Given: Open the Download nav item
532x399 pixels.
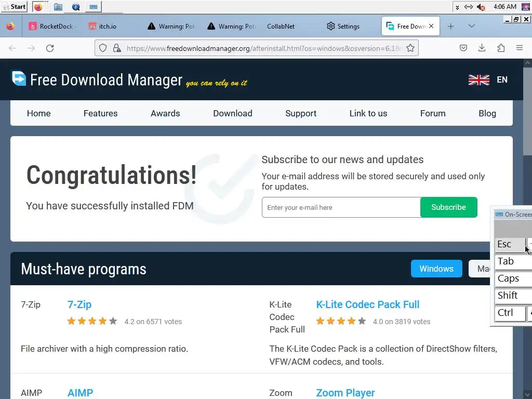Looking at the screenshot, I should click(x=233, y=113).
